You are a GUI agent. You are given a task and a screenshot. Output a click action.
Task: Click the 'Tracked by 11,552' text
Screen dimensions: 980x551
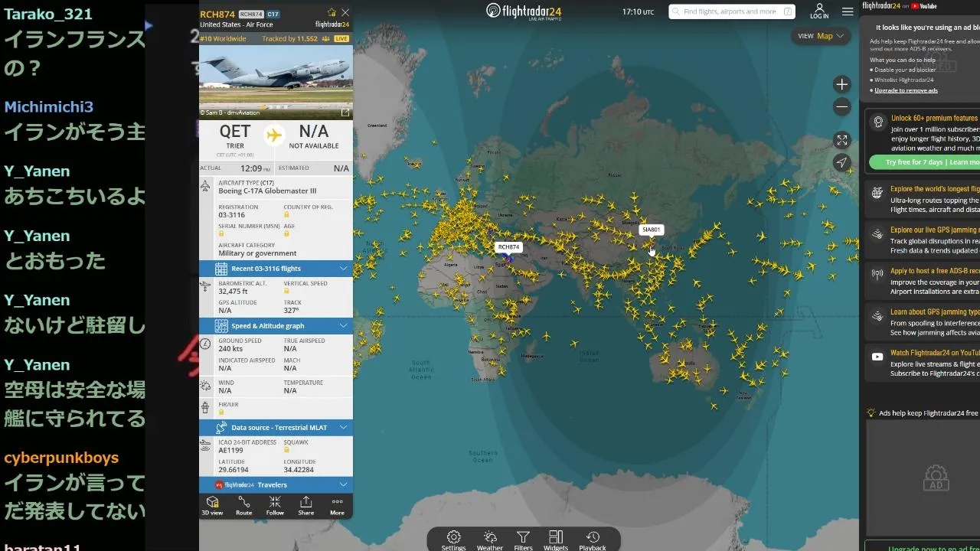[289, 38]
